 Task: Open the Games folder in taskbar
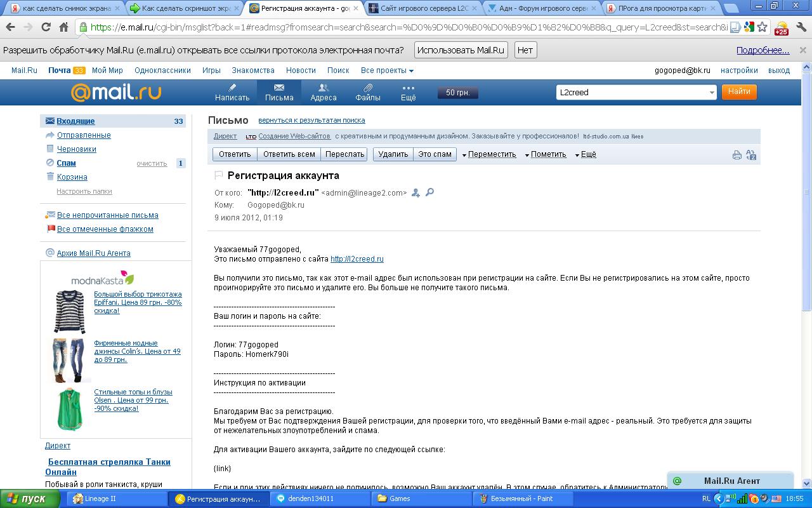tap(422, 499)
